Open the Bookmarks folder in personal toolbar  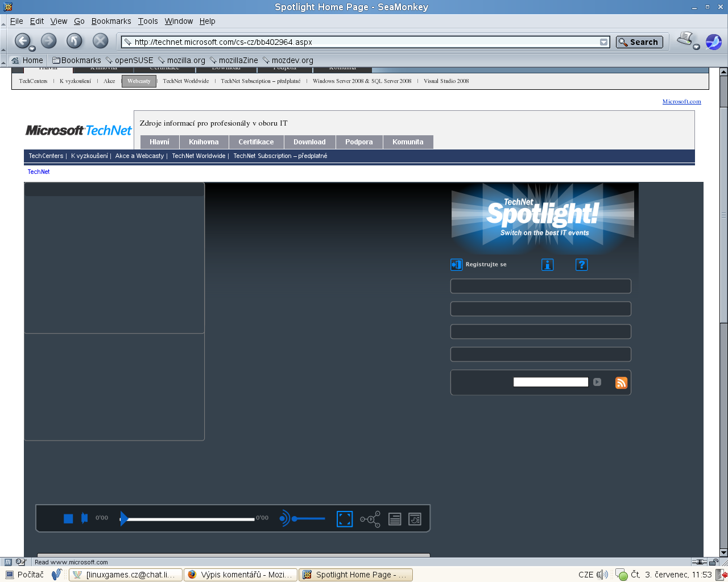click(x=76, y=60)
